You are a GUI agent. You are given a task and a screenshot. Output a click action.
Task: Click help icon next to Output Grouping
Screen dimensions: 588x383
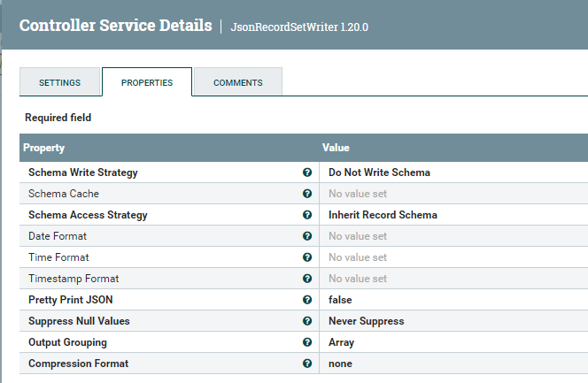tap(307, 342)
